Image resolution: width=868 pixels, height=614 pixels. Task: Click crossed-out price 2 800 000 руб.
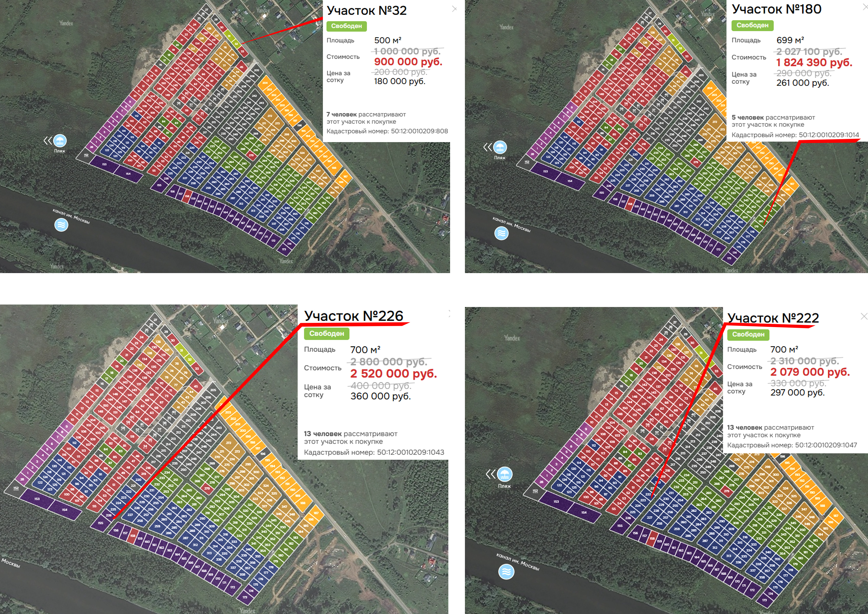click(x=389, y=362)
